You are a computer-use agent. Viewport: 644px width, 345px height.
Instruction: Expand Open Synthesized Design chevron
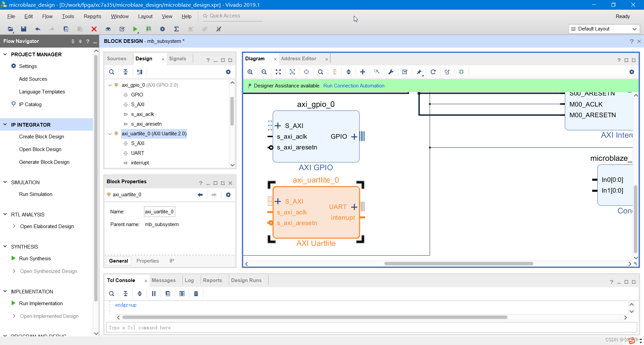click(x=14, y=271)
